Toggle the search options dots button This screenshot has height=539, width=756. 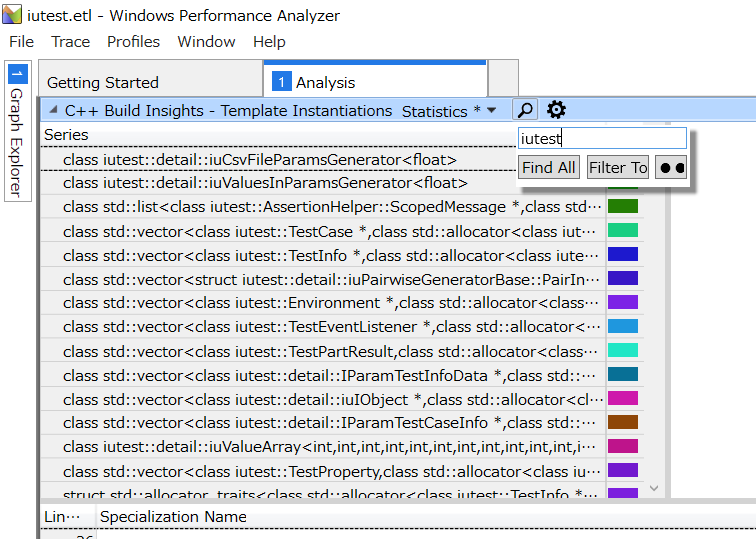point(671,168)
